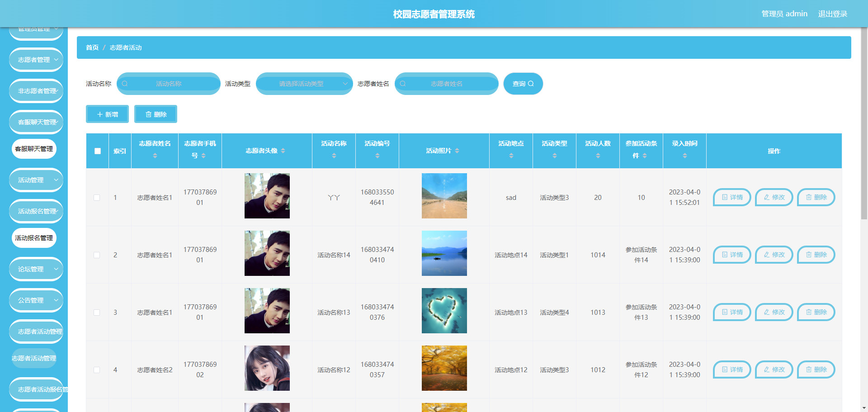Click 修改 for 活动名称14 row
Screen dimensions: 868x412
coord(774,255)
